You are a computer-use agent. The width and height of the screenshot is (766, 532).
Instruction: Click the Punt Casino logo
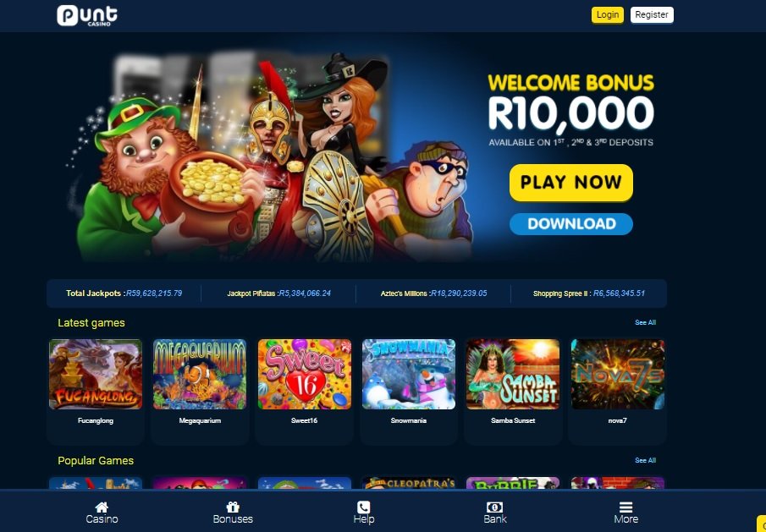click(x=87, y=15)
